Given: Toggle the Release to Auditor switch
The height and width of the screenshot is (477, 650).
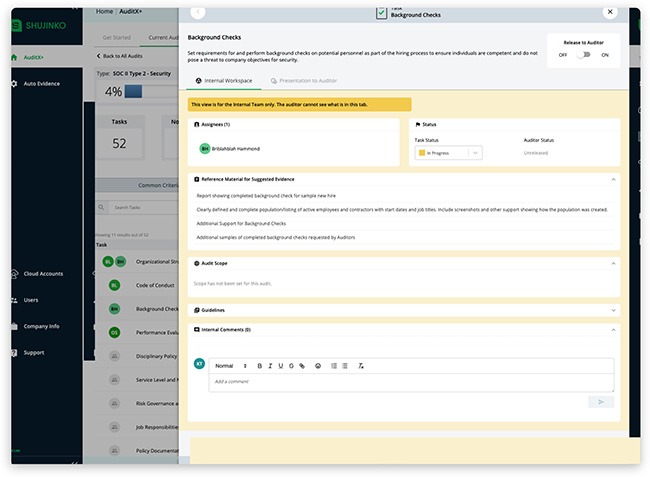Looking at the screenshot, I should (x=583, y=54).
